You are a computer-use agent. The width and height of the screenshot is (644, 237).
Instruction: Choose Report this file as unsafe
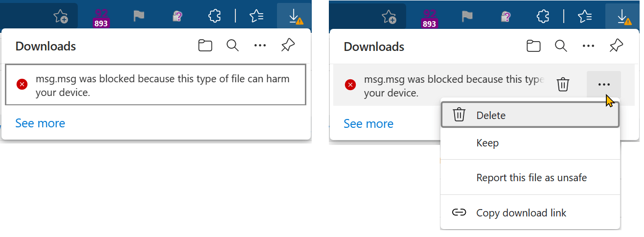point(530,178)
